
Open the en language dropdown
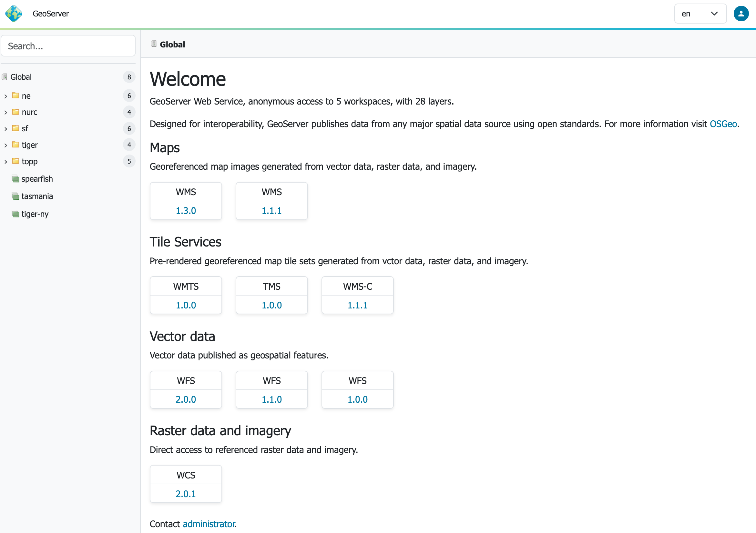point(700,14)
